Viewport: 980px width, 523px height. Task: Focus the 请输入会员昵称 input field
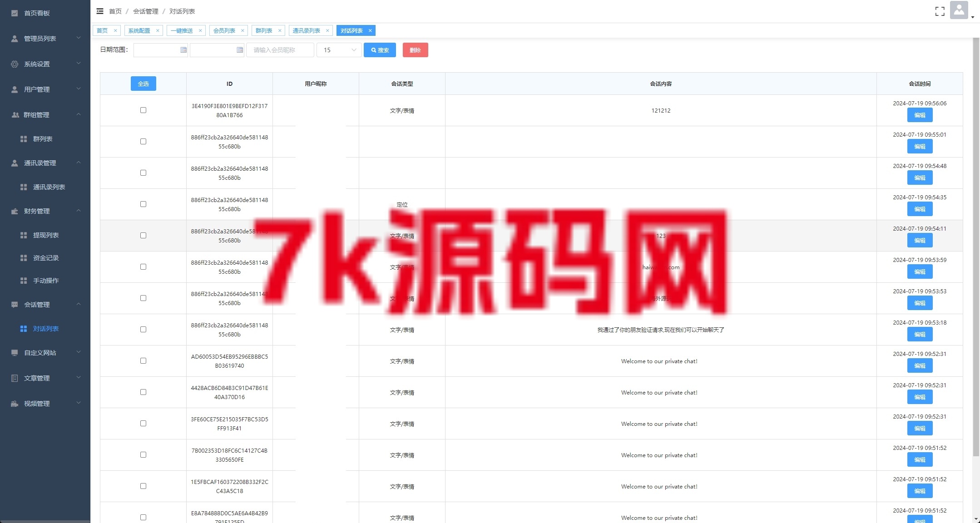coord(280,50)
